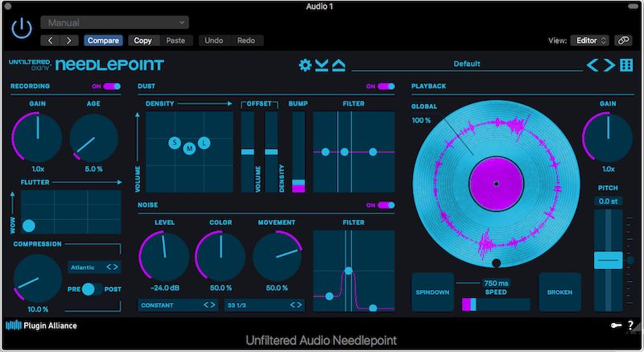Image resolution: width=644 pixels, height=352 pixels.
Task: Toggle the Compare button
Action: pyautogui.click(x=103, y=40)
